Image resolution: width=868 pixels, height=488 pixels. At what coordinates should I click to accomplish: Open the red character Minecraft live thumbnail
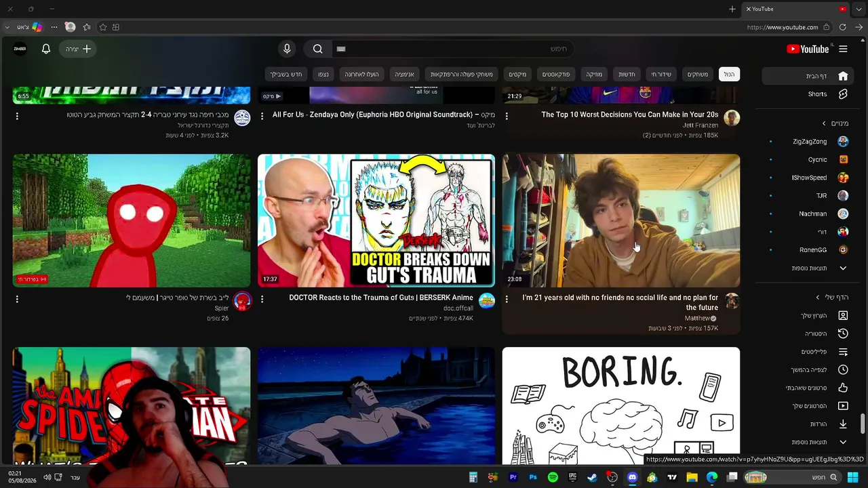pyautogui.click(x=132, y=220)
